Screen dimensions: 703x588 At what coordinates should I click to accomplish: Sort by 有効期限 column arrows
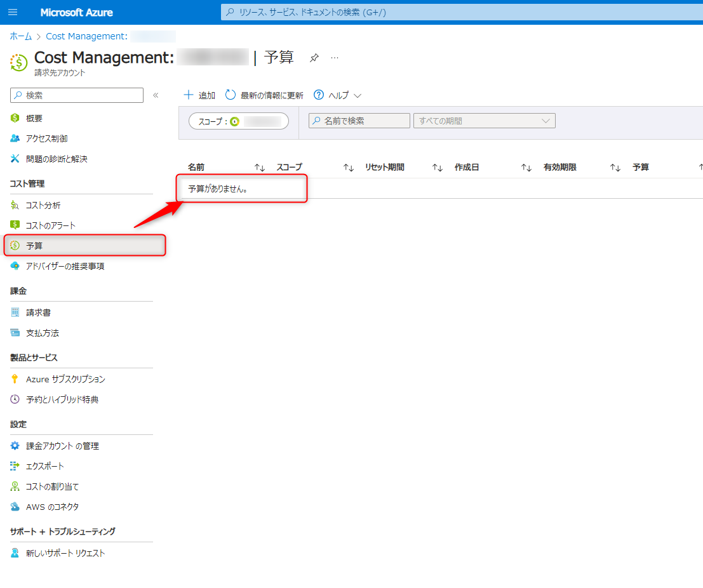[x=615, y=168]
